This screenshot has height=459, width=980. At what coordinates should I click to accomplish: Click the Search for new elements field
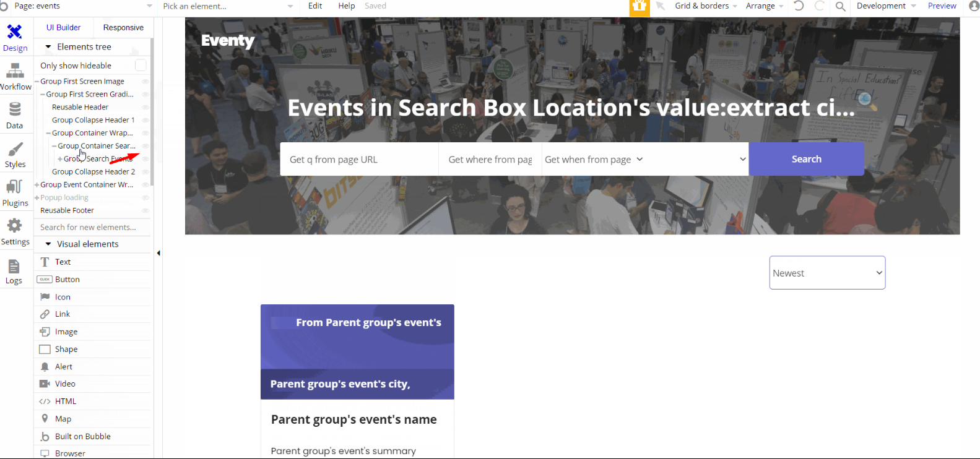pyautogui.click(x=93, y=227)
